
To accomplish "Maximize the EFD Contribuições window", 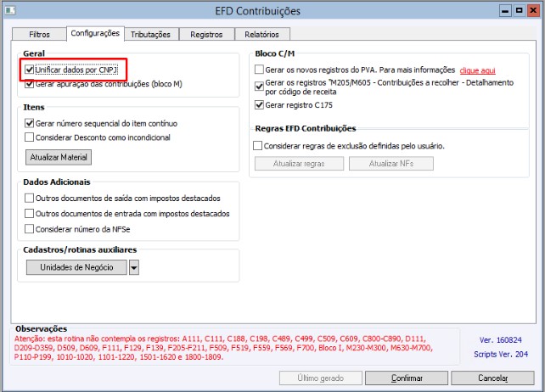I will [519, 11].
